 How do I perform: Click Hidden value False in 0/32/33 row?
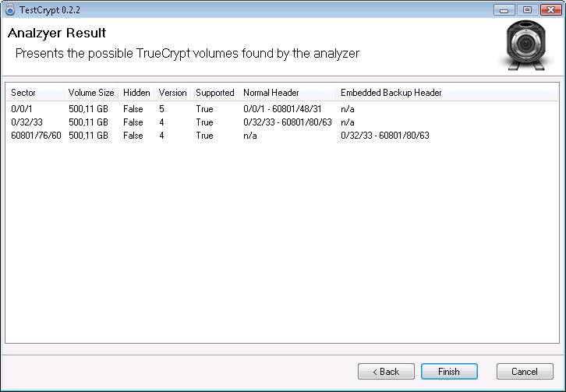tap(133, 122)
